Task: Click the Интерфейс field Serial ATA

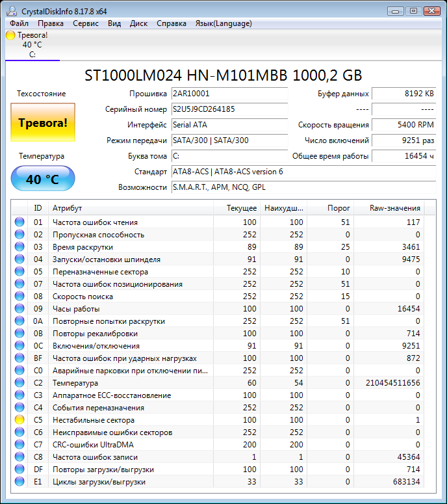Action: click(x=229, y=125)
